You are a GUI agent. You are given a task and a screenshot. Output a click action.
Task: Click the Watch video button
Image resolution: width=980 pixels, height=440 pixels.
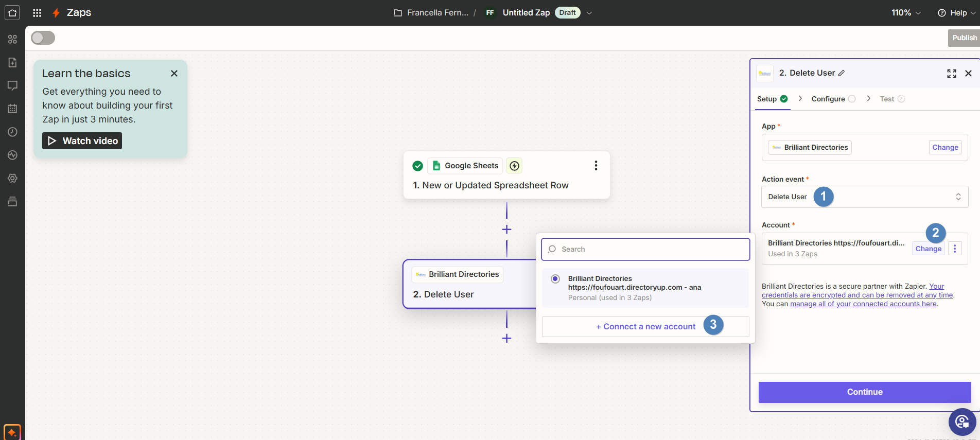(x=82, y=141)
